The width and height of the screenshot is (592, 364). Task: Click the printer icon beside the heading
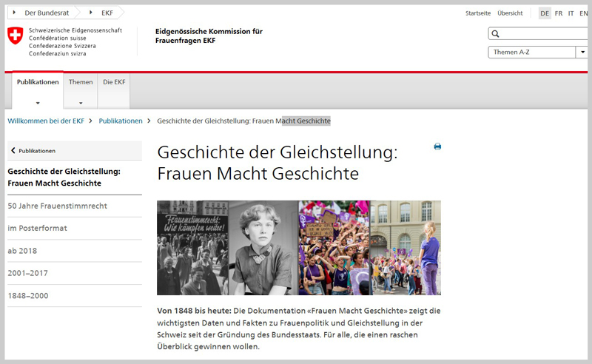pyautogui.click(x=437, y=146)
